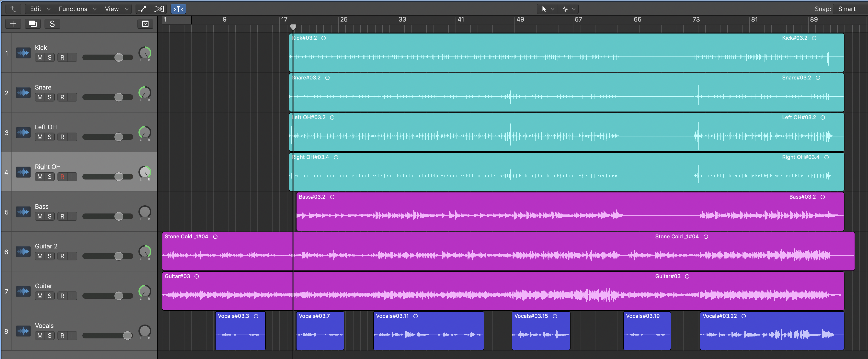
Task: Enable input monitoring on Bass track
Action: pyautogui.click(x=72, y=217)
